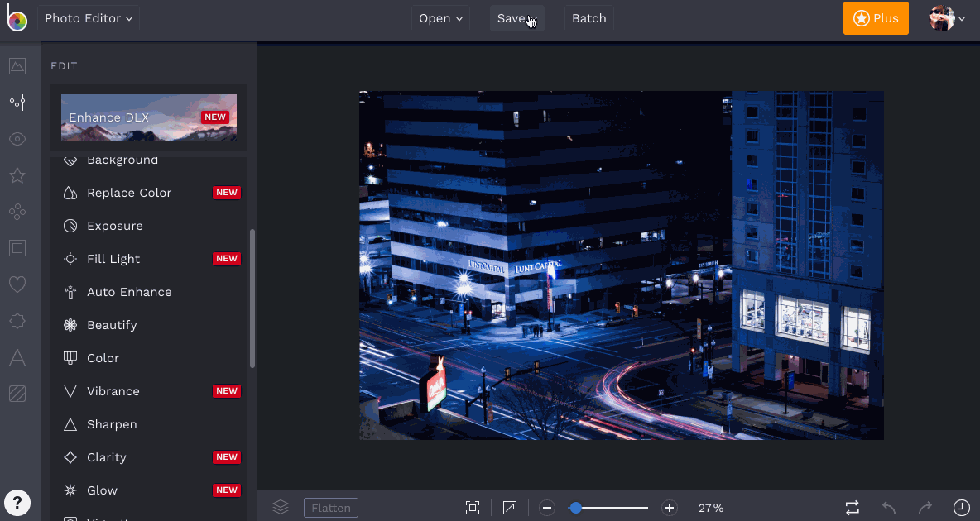Screen dimensions: 980x521
Task: Undo the last action
Action: pyautogui.click(x=889, y=507)
